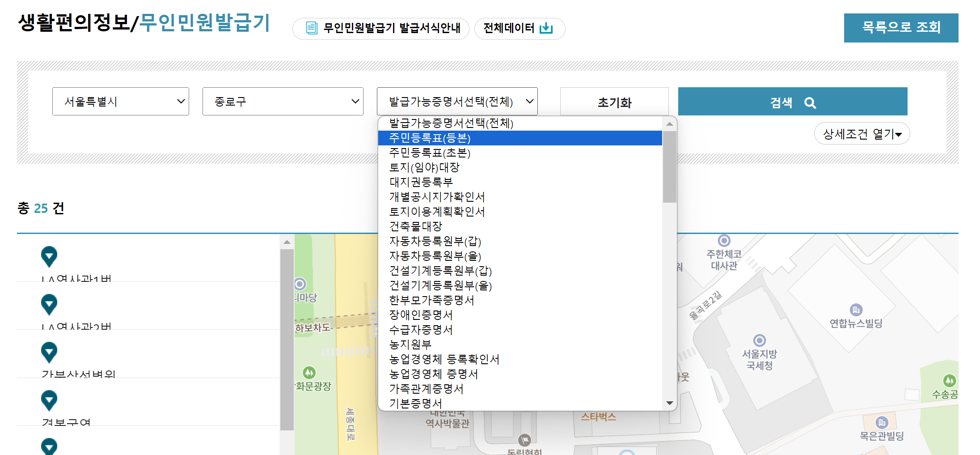Click the park icon near 수송공 area
This screenshot has width=980, height=455.
click(950, 381)
